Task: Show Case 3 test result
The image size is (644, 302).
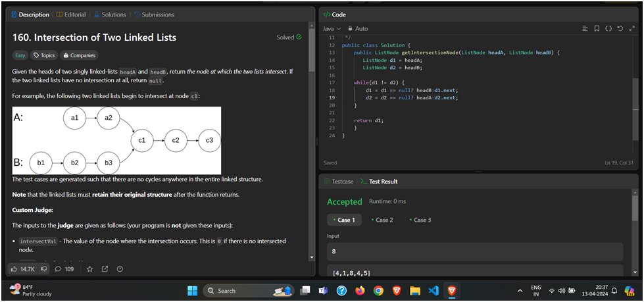Action: (x=420, y=220)
